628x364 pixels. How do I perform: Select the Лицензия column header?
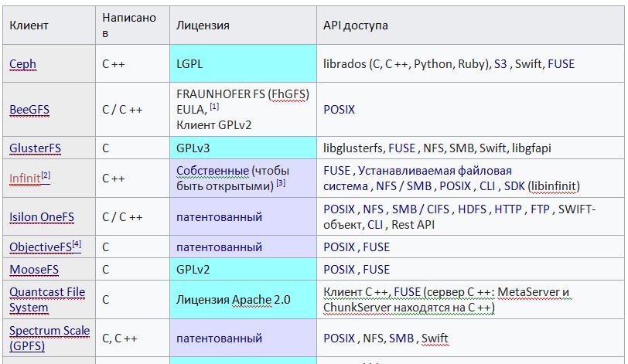pos(243,26)
